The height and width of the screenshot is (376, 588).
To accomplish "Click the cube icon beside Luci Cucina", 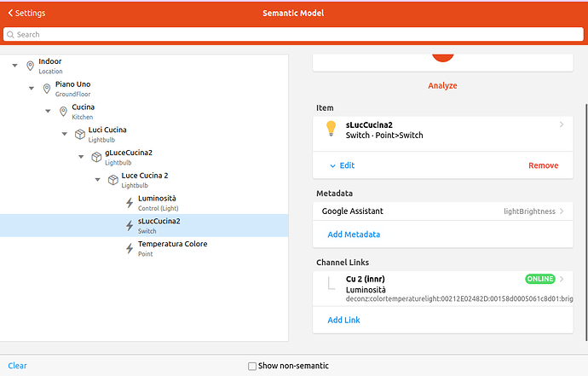I will coord(79,135).
